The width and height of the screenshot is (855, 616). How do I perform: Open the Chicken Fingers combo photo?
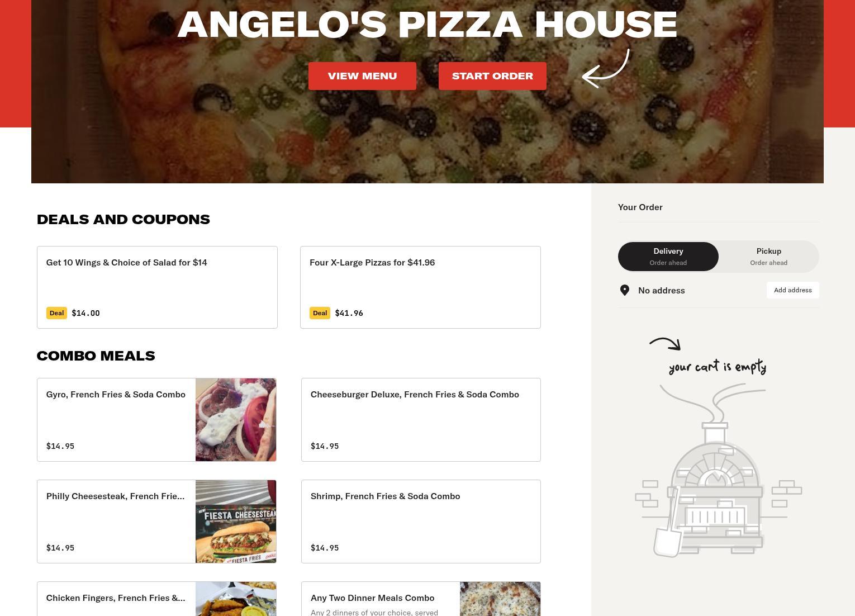point(236,599)
